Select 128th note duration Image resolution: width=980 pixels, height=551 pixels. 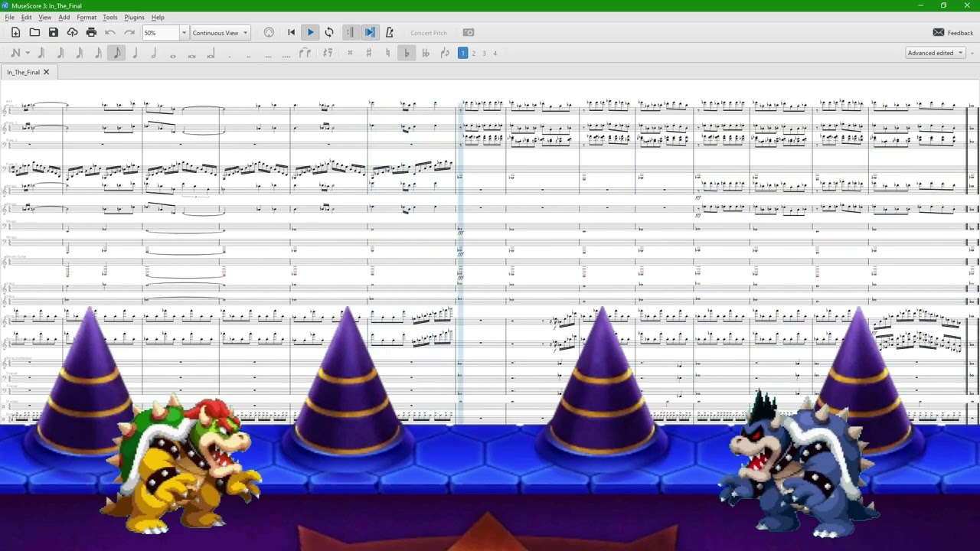pyautogui.click(x=41, y=53)
